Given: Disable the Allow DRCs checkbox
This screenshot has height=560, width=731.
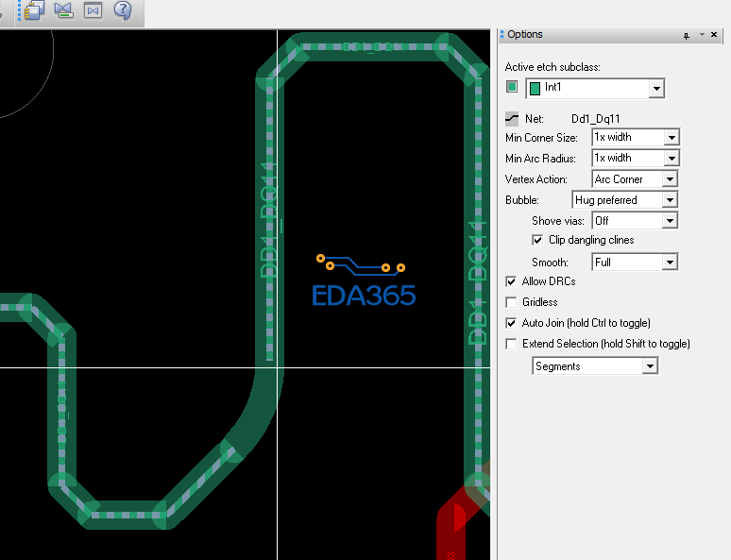Looking at the screenshot, I should click(x=512, y=281).
